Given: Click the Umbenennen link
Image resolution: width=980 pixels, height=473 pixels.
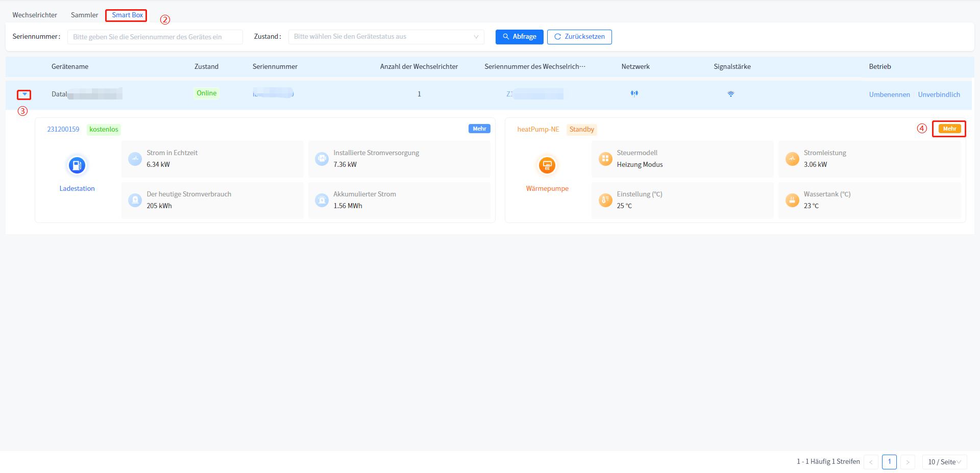Looking at the screenshot, I should click(889, 94).
